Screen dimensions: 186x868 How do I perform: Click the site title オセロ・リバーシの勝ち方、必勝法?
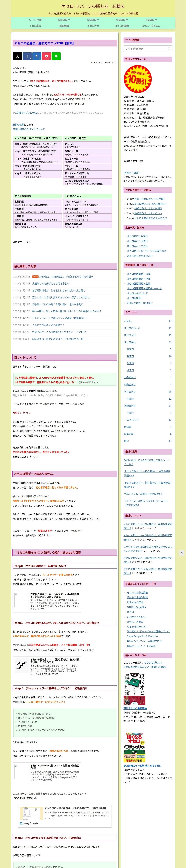(93, 6)
